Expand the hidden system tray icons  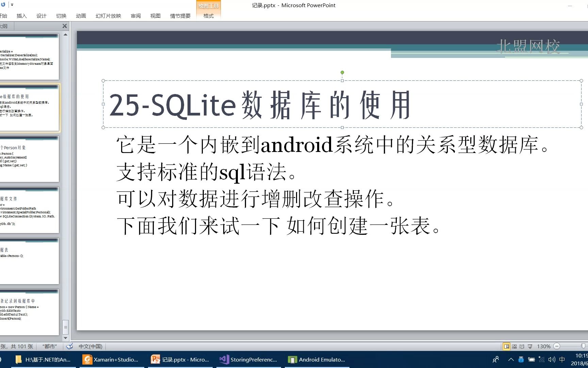coord(511,359)
